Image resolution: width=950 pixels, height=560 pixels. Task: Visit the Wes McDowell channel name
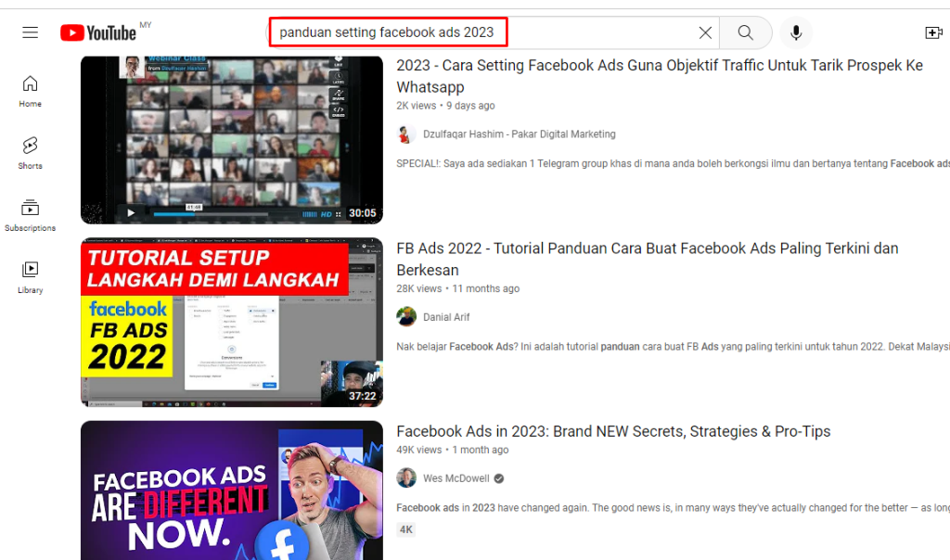tap(456, 478)
